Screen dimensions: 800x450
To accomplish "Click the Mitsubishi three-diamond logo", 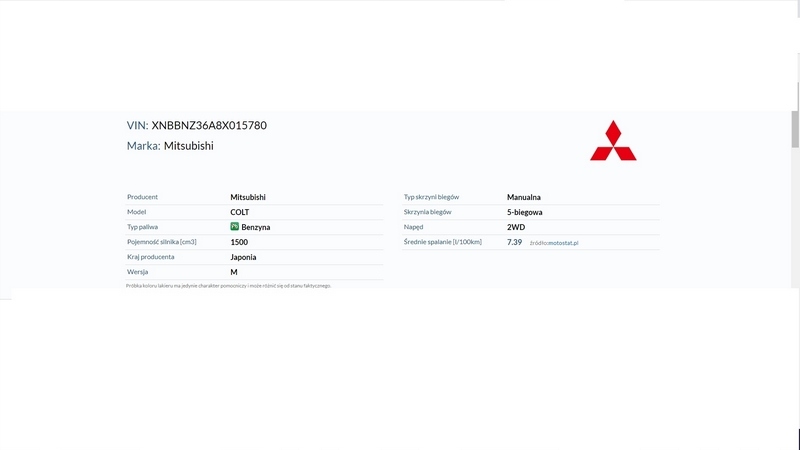I will point(613,141).
